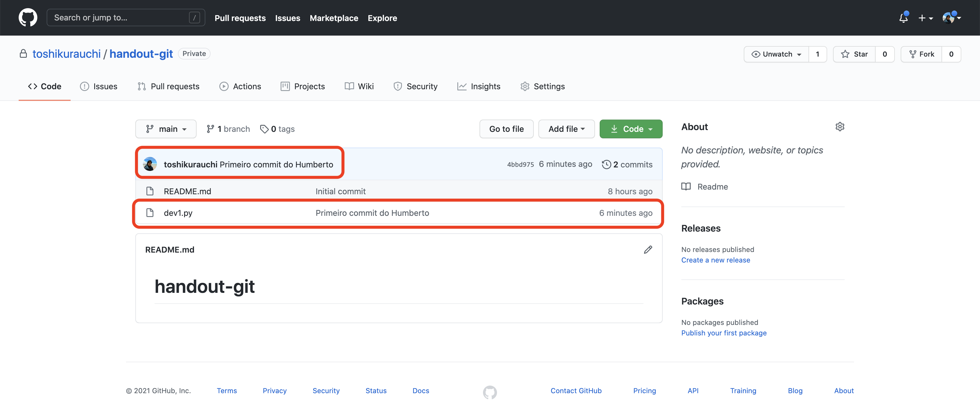980x413 pixels.
Task: Click the slash shortcut icon in search
Action: tap(195, 17)
